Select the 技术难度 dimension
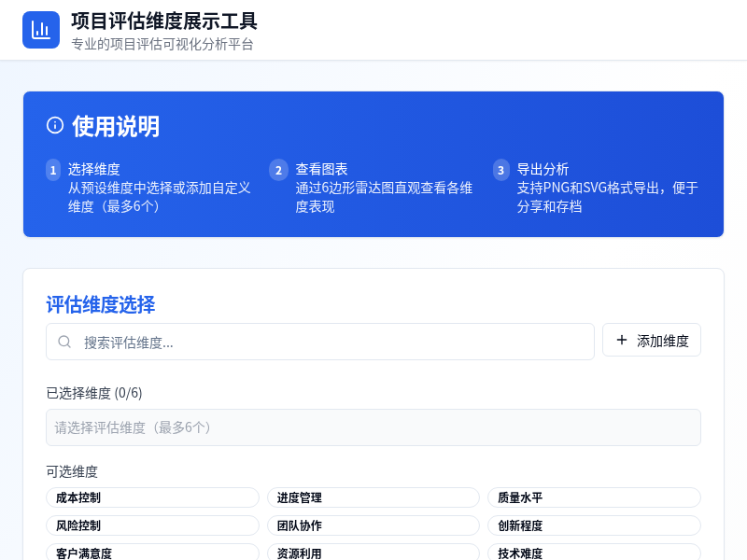The image size is (747, 560). coord(594,553)
